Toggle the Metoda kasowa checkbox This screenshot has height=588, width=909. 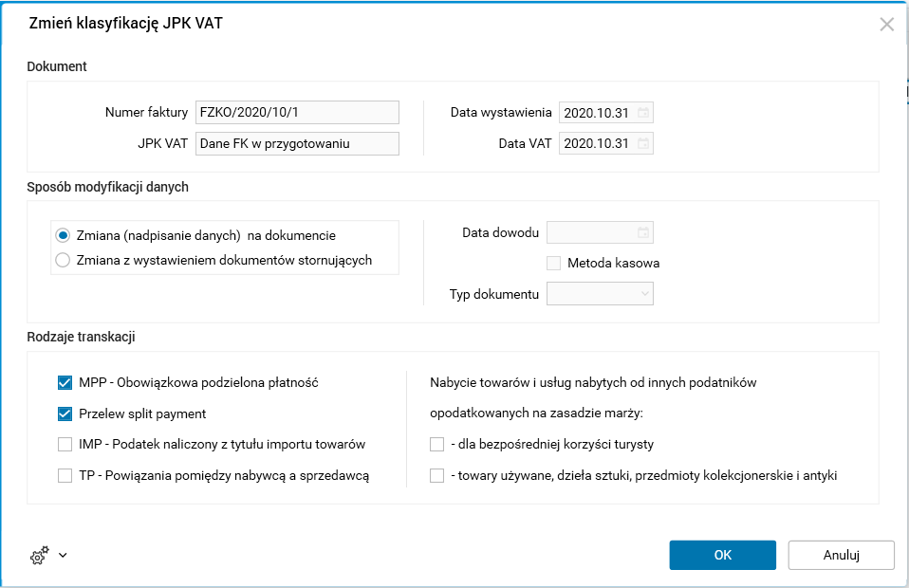[554, 263]
